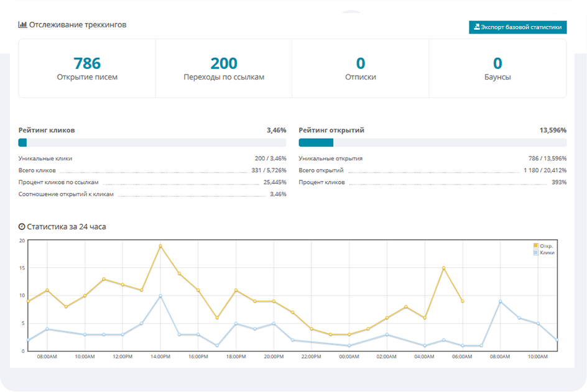Click the Всего открытий row
This screenshot has width=587, height=392.
pyautogui.click(x=432, y=170)
